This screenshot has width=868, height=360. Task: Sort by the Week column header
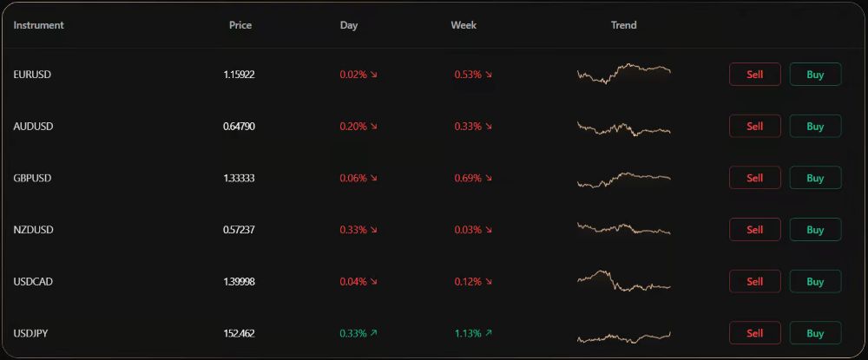tap(464, 25)
